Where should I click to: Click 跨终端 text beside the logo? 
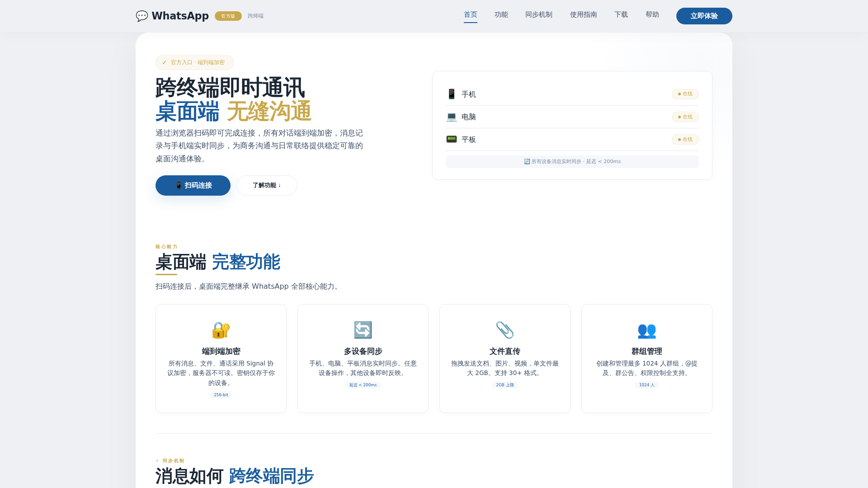[x=255, y=16]
